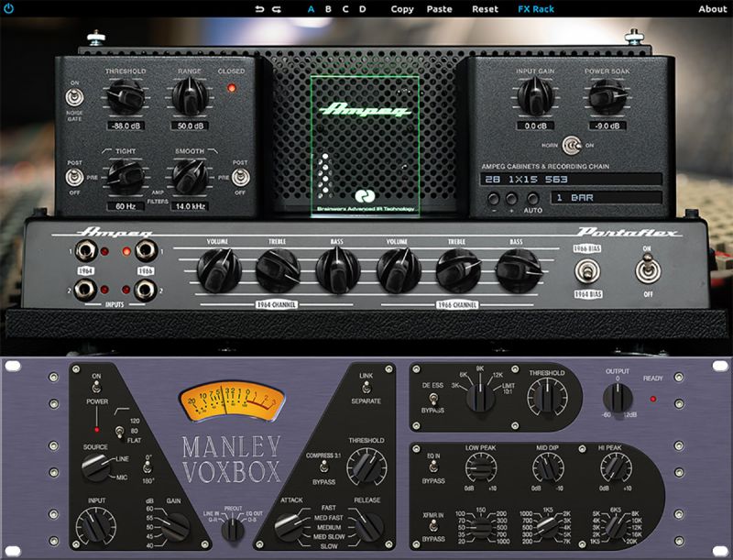Screen dimensions: 733x560
Task: Click the compressor Release knob
Action: click(x=369, y=527)
